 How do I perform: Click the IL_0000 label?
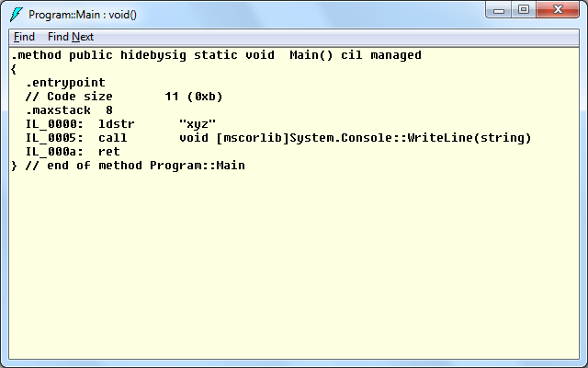54,124
